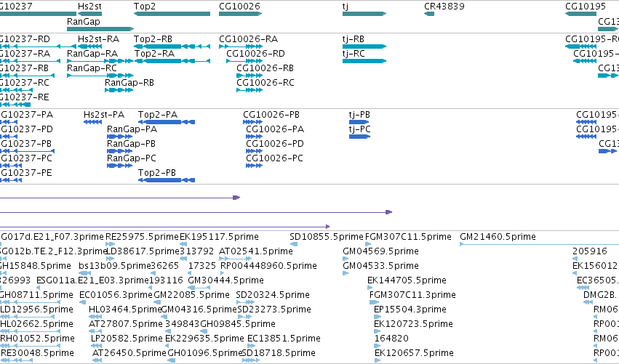Screen dimensions: 619x364
Task: Click the RanGap-RC transcript label
Action: click(92, 68)
